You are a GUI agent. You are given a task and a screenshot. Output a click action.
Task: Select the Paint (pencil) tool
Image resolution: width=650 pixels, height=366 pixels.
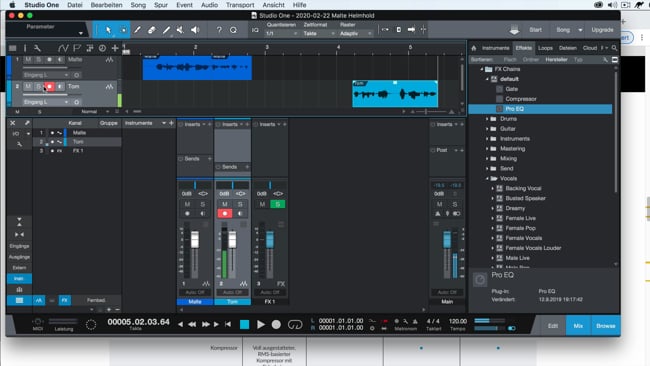point(166,30)
